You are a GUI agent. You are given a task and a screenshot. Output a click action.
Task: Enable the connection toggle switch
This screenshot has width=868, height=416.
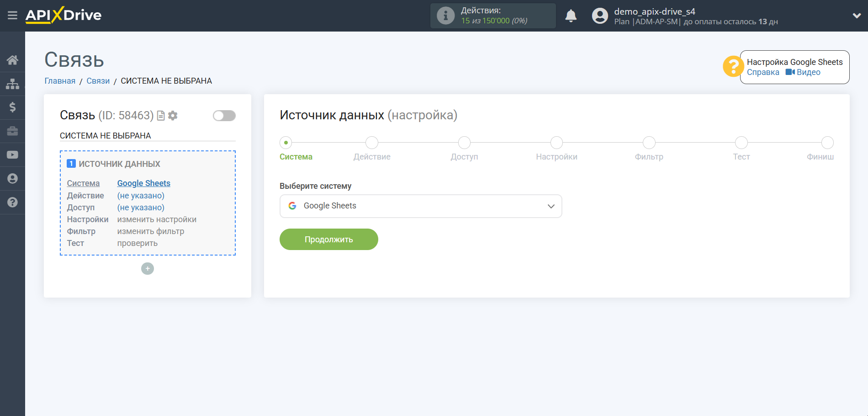click(x=224, y=116)
